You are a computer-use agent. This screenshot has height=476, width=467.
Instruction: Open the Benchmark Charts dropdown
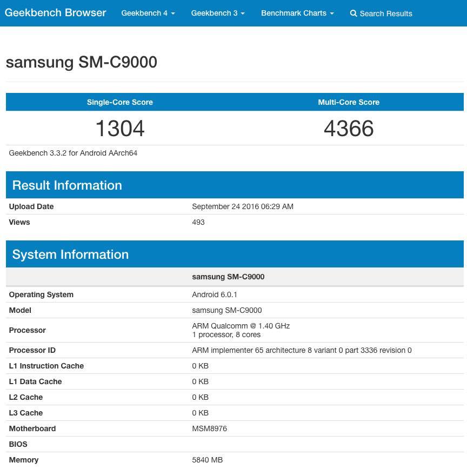[x=297, y=13]
